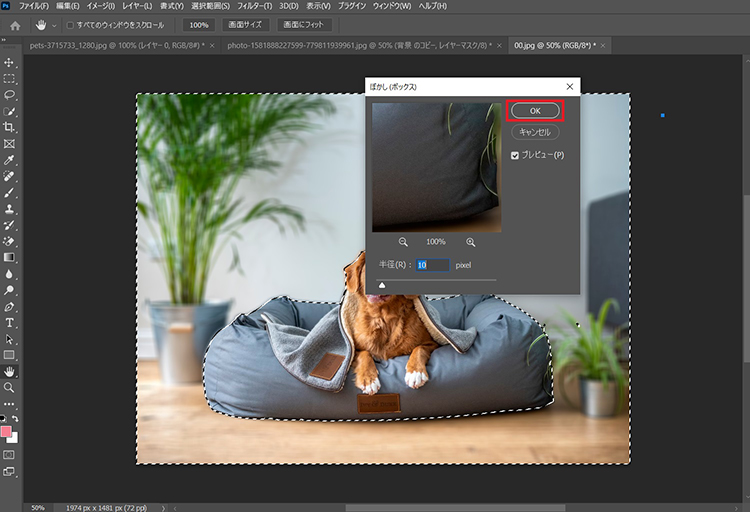Click the 100% zoom button in options bar

point(199,25)
